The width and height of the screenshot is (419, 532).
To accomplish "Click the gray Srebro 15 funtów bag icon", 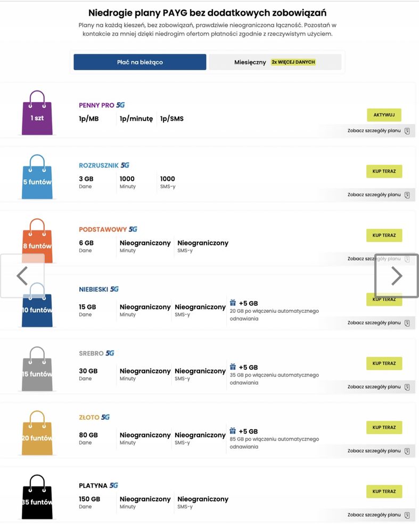I will pos(37,369).
